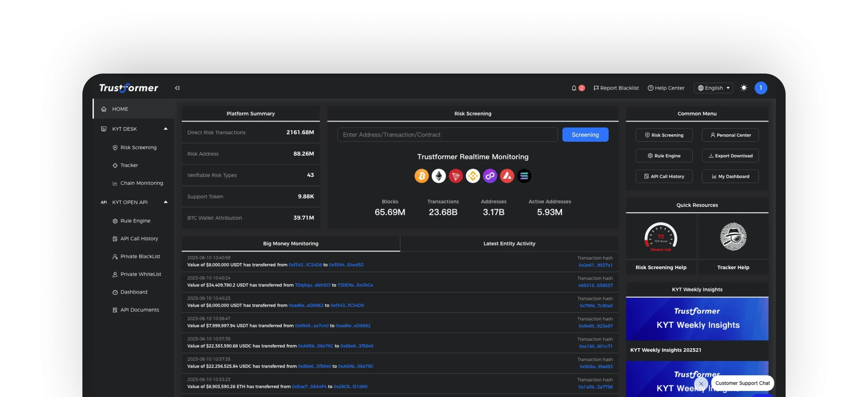This screenshot has height=397, width=868.
Task: Open API Call History in the sidebar
Action: pos(135,239)
